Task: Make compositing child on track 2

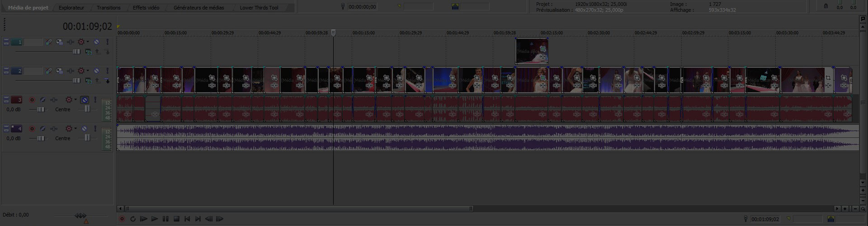Action: coord(107,81)
